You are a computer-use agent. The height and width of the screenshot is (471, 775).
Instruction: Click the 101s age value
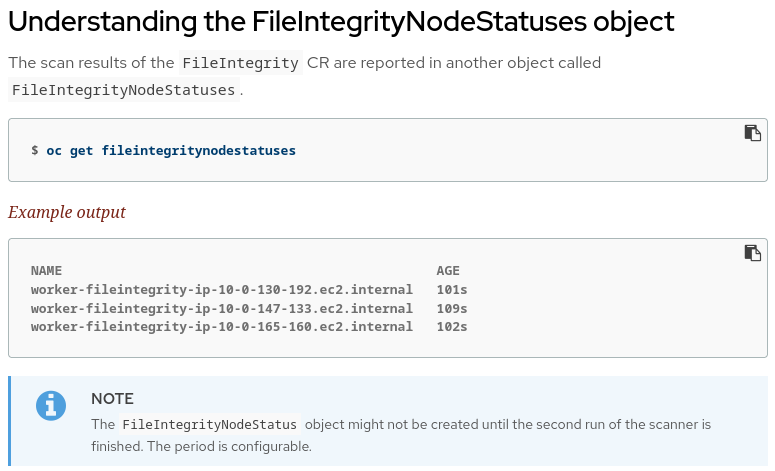pos(452,290)
